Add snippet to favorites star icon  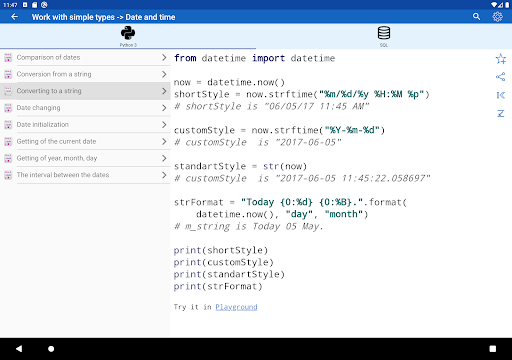500,59
